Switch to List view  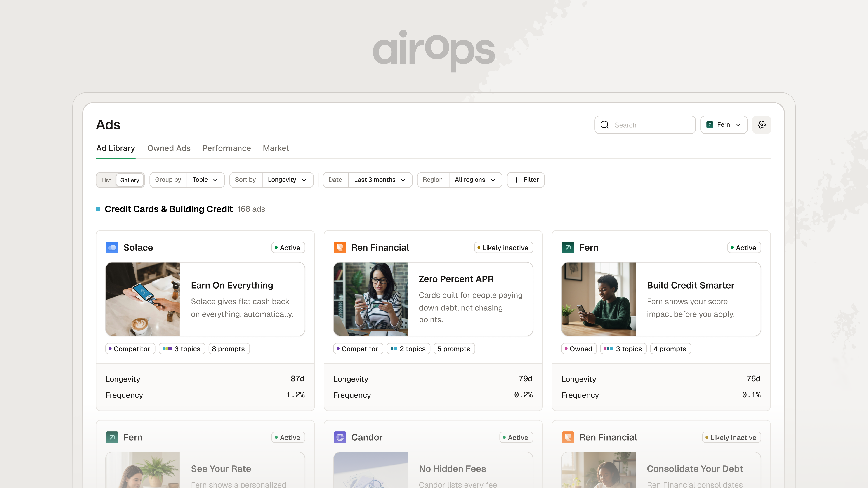pos(106,180)
